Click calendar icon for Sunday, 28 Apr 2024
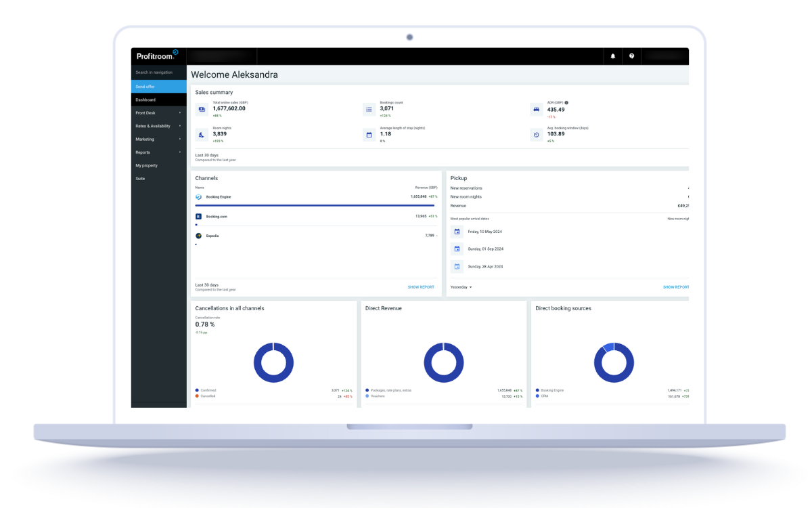Viewport: 812px width, 508px height. click(457, 266)
